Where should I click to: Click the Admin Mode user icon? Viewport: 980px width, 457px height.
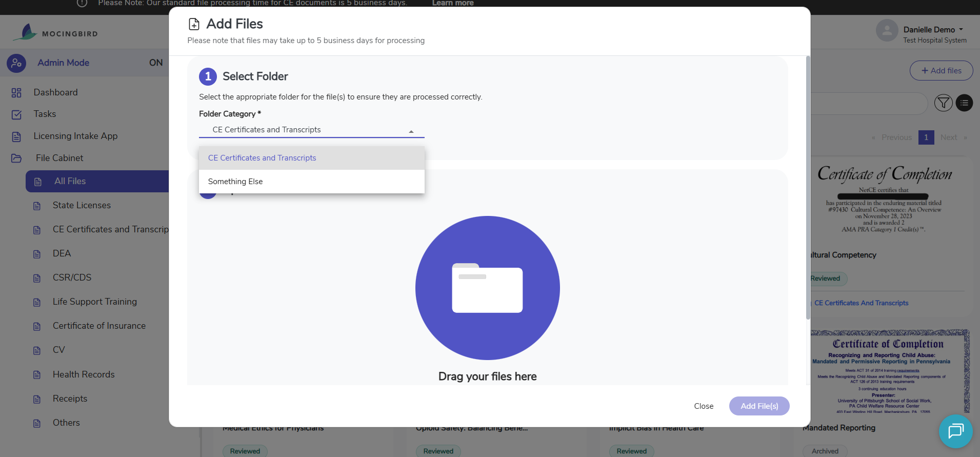tap(16, 63)
